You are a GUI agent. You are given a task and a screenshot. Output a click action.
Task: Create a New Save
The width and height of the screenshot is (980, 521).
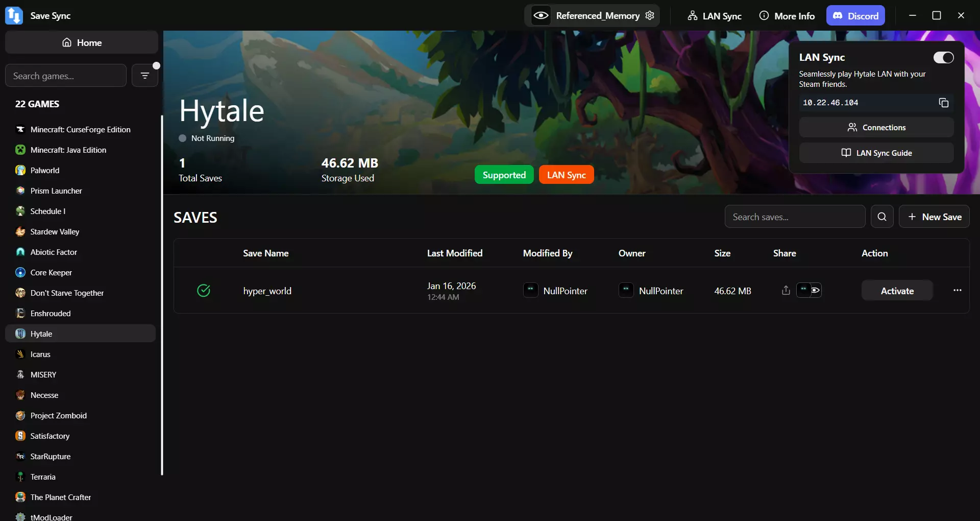tap(934, 217)
